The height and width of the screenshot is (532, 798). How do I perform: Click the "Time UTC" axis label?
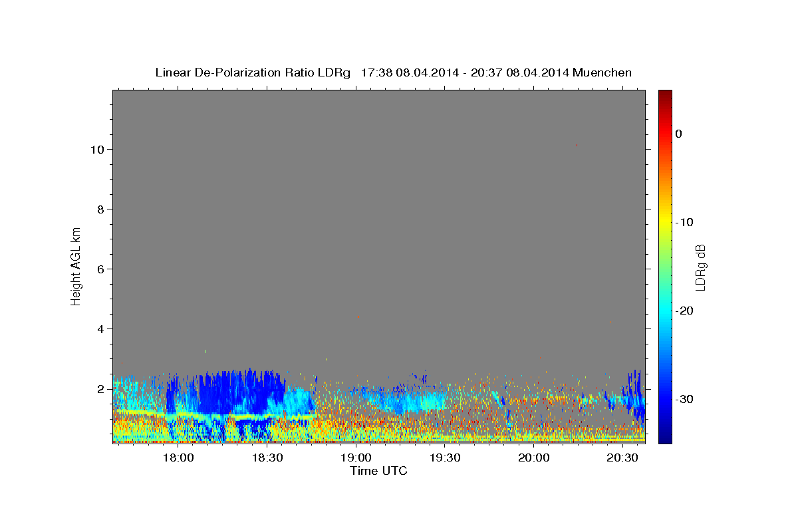coord(378,471)
